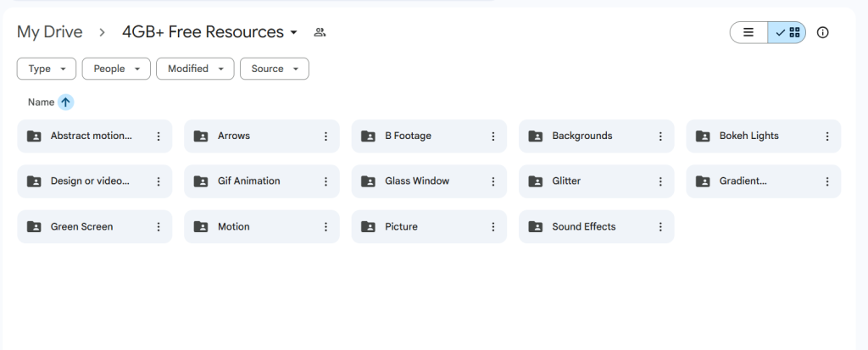Select the Motion folder

(x=262, y=227)
